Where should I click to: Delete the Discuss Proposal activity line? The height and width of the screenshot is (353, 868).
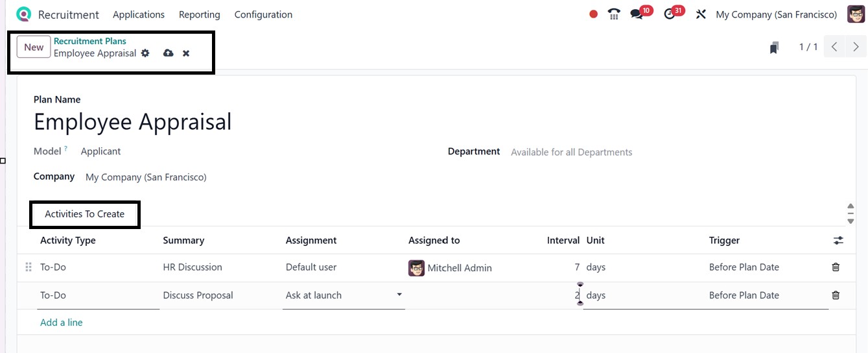pos(836,295)
